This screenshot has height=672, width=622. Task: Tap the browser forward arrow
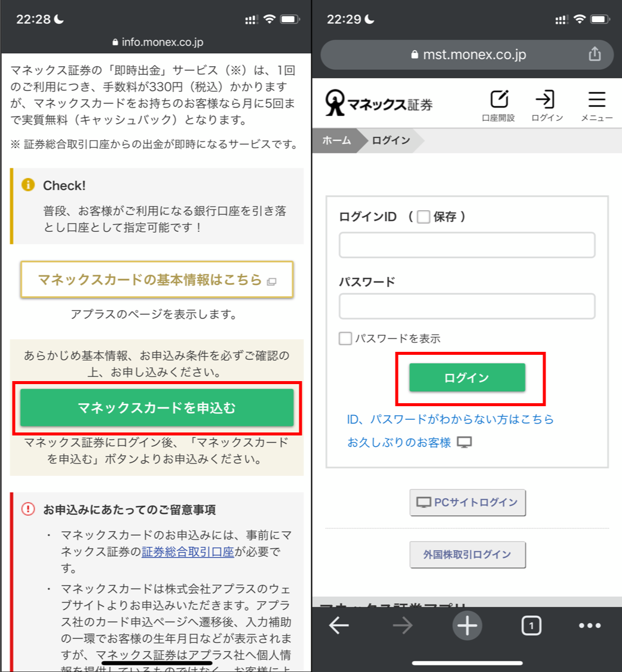pyautogui.click(x=402, y=626)
